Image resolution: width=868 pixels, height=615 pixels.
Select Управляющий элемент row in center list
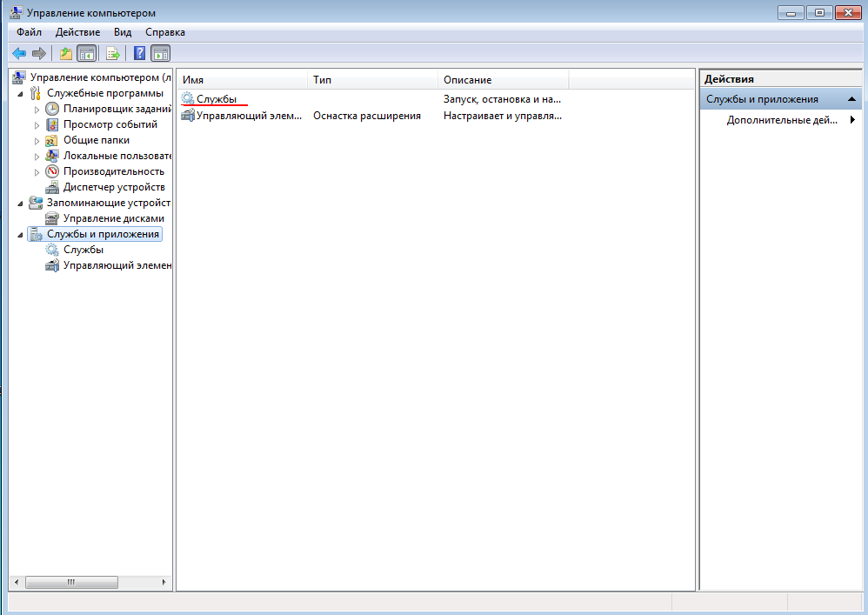(249, 116)
